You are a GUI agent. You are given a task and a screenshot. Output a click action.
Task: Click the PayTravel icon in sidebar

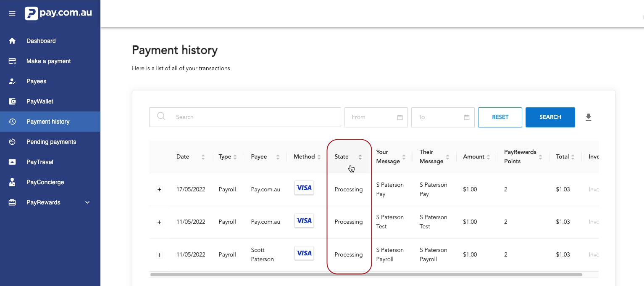[x=12, y=162]
